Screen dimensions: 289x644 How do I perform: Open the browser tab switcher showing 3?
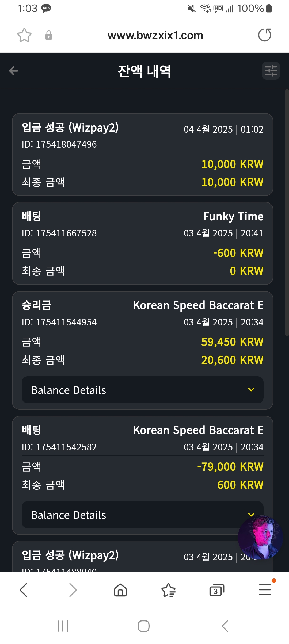[x=216, y=590]
